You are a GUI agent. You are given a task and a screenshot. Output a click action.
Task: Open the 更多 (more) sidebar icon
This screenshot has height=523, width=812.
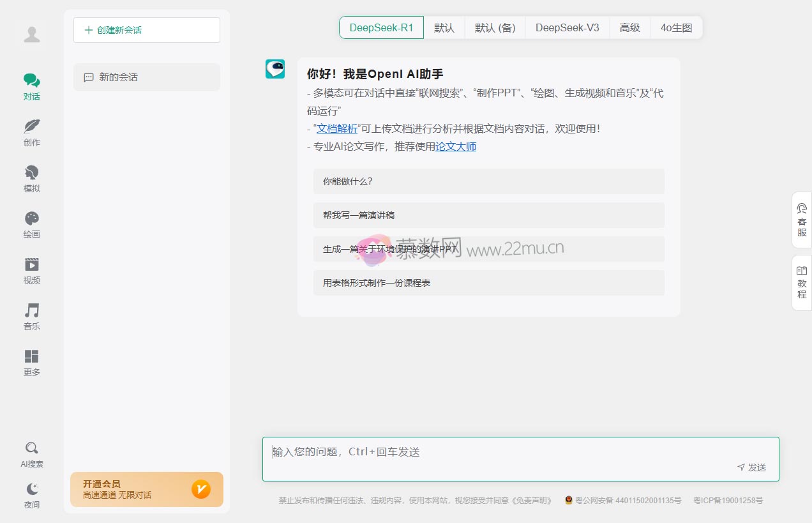pos(31,361)
